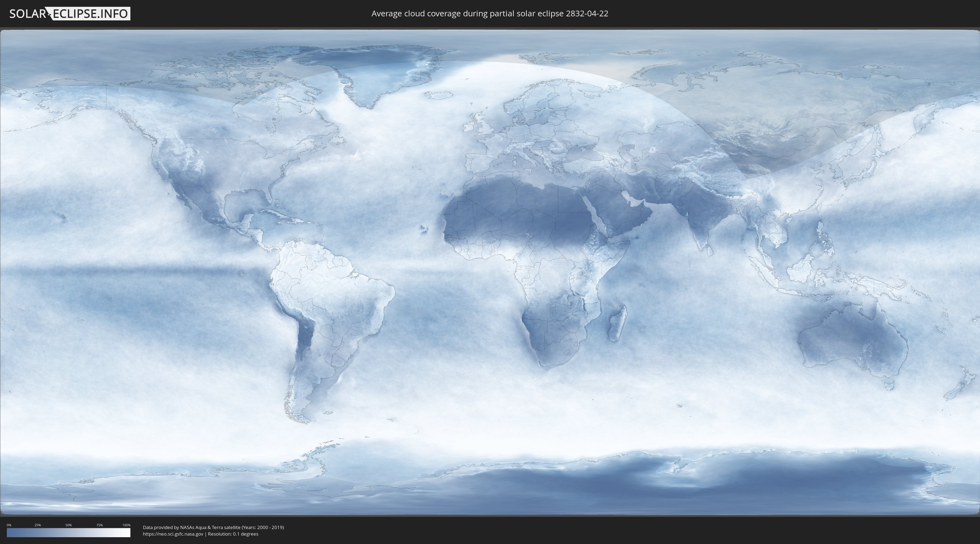The height and width of the screenshot is (544, 980).
Task: Click the 100% legend label
Action: click(x=126, y=525)
